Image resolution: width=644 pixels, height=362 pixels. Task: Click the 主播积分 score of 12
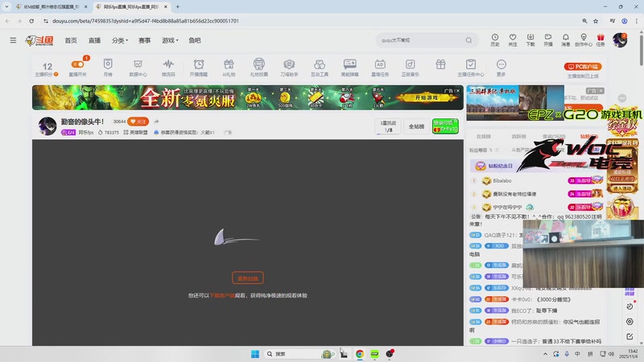pos(47,68)
